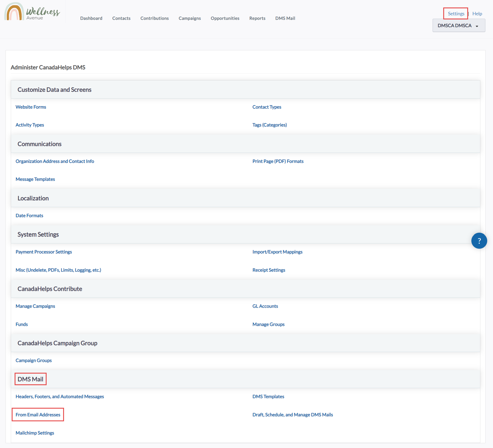493x448 pixels.
Task: Click the Customize Data and Screens heading
Action: click(54, 90)
